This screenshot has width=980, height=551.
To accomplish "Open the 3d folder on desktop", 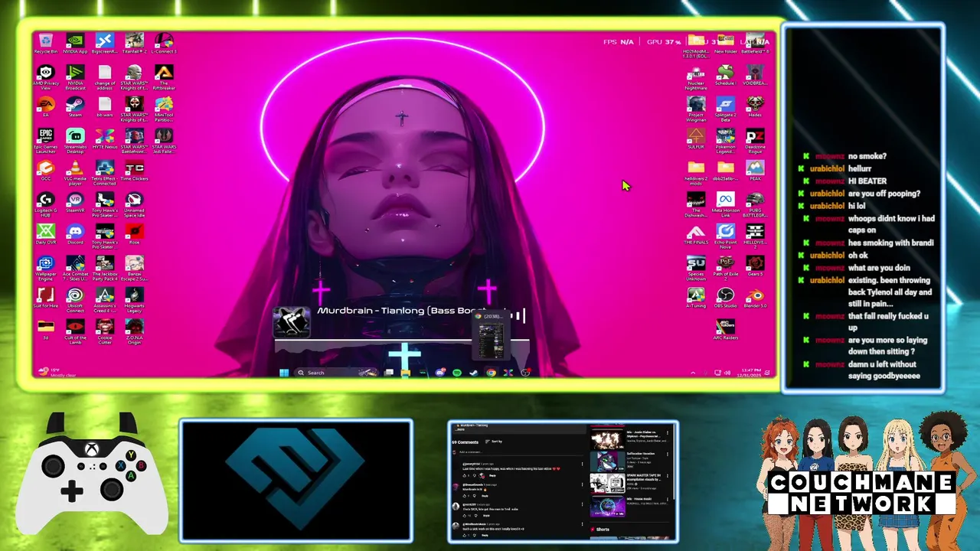I will [x=45, y=330].
